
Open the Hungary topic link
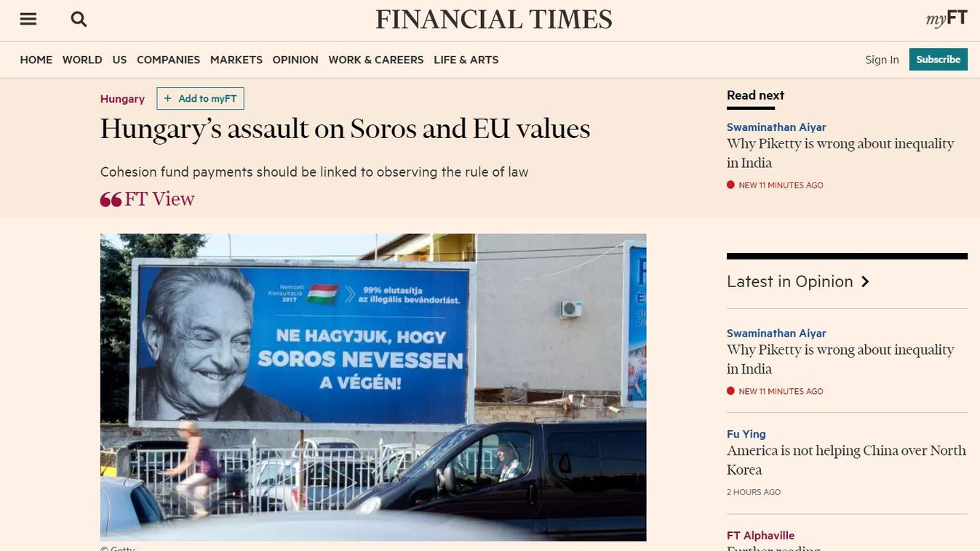[x=122, y=99]
